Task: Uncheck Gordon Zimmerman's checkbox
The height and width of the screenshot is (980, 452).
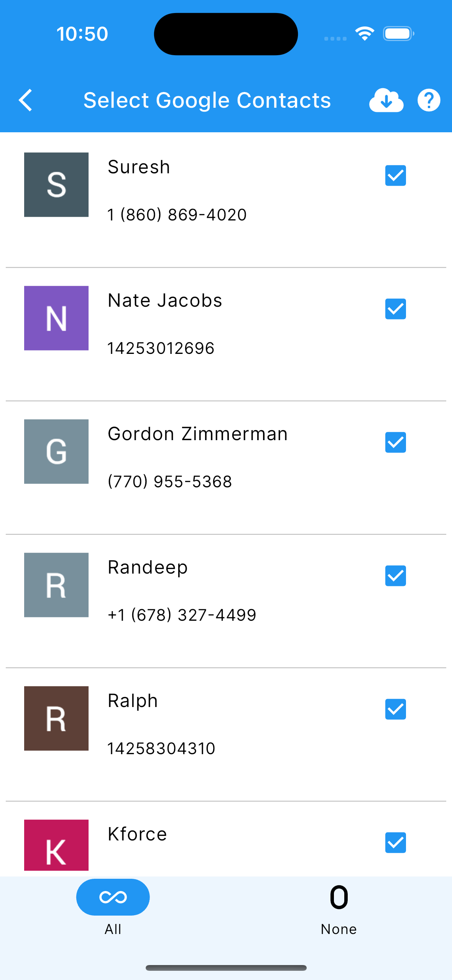Action: pos(396,442)
